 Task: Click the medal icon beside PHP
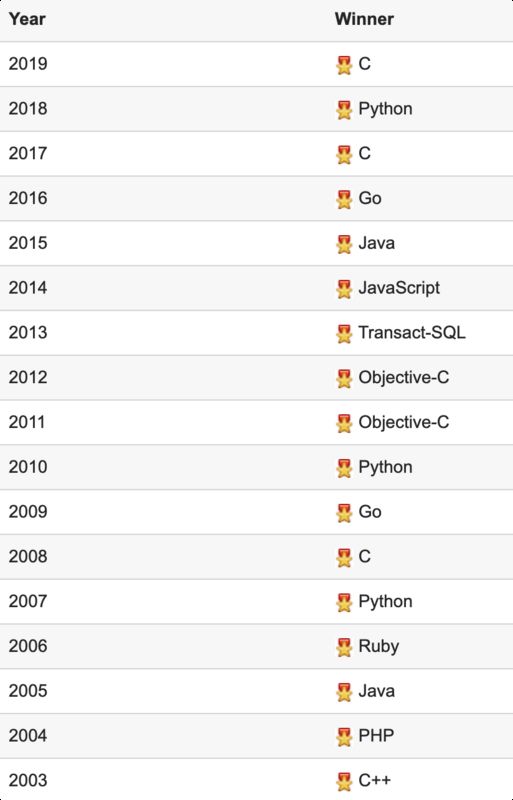tap(344, 737)
